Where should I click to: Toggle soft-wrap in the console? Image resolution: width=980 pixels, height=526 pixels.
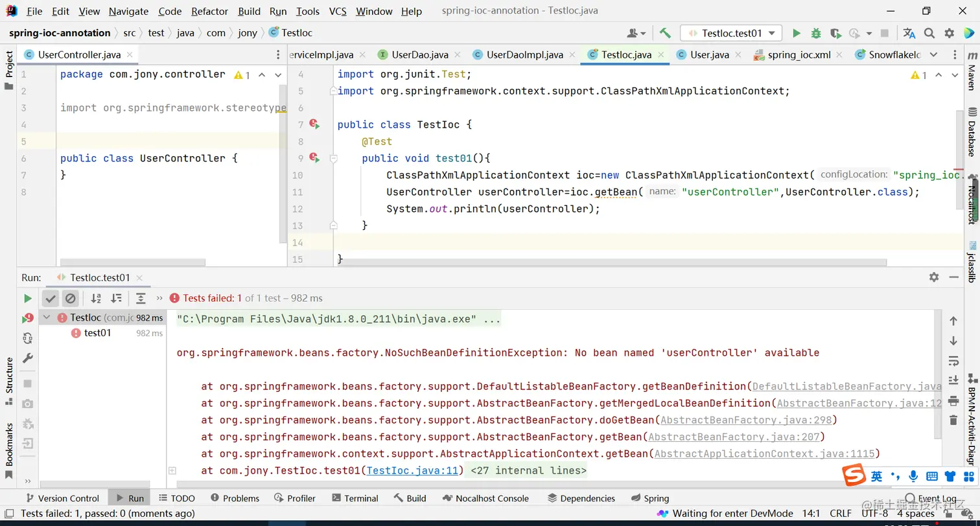tap(953, 361)
